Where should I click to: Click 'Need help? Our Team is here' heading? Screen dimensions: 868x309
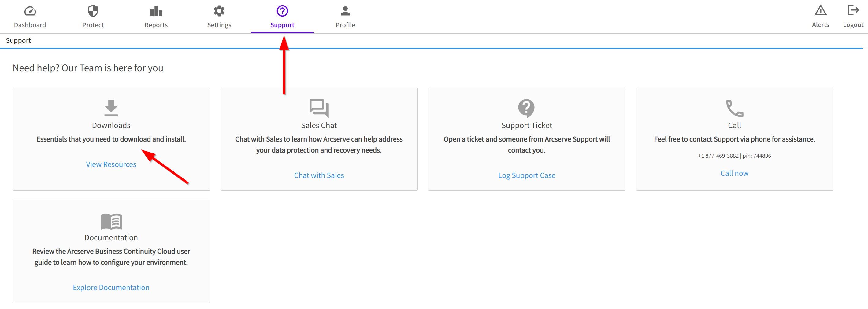(x=88, y=68)
